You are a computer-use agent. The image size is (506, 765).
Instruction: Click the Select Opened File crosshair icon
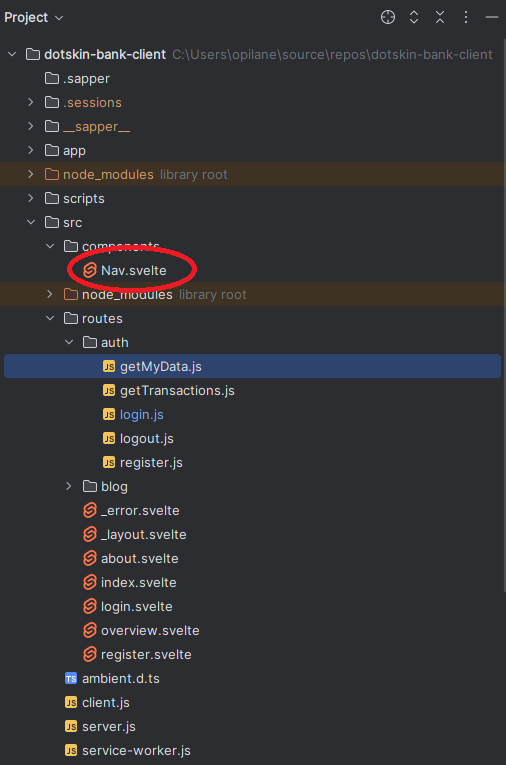coord(387,18)
